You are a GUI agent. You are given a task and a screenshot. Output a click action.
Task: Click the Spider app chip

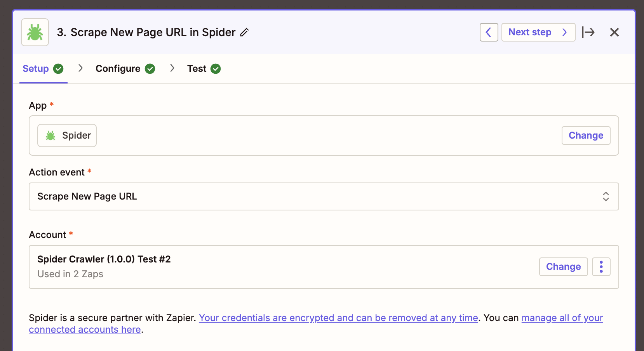(67, 136)
